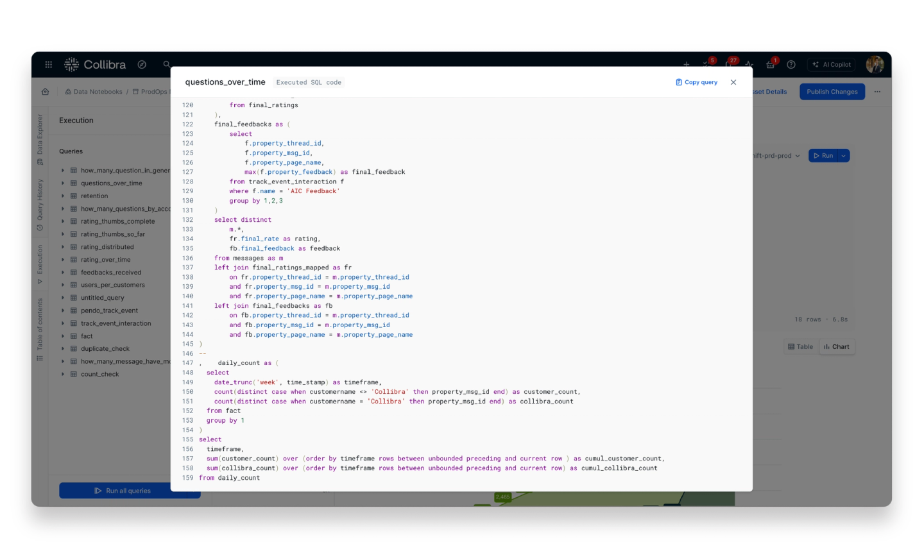Expand the rating_over_time query
924x560 pixels.
pos(63,260)
